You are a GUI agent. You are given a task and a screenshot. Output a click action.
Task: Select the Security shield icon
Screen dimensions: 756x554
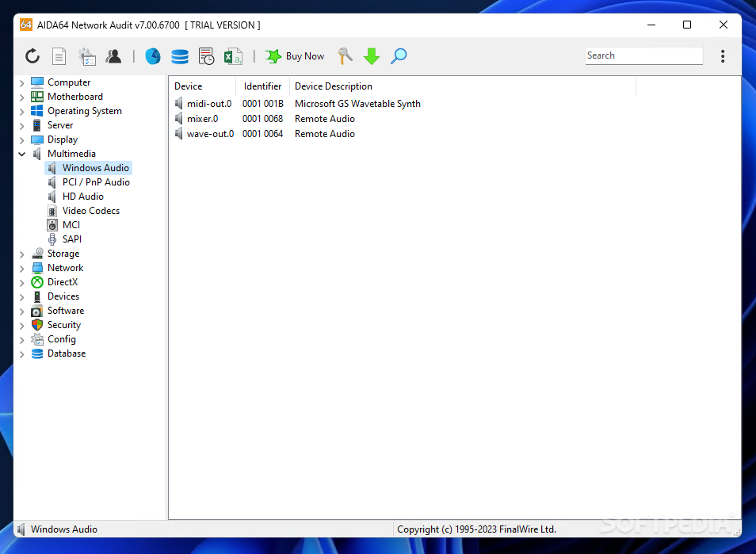[x=37, y=325]
